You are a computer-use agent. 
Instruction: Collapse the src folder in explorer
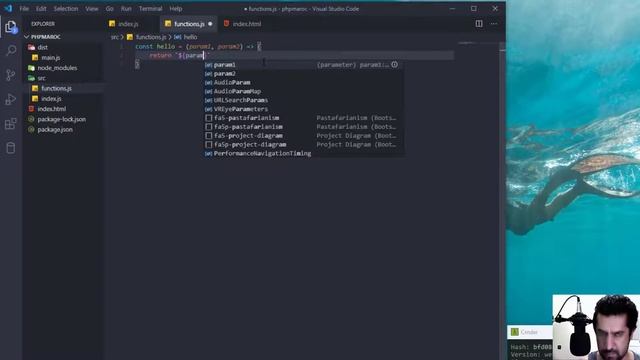(41, 78)
